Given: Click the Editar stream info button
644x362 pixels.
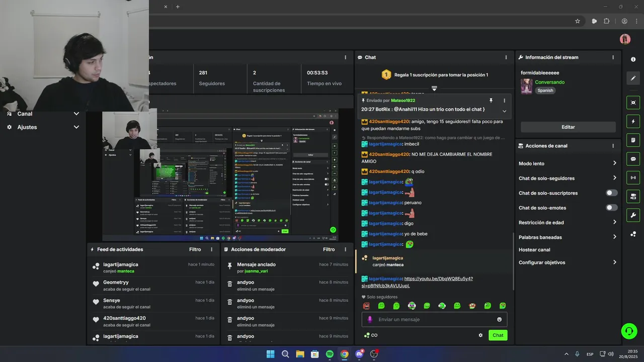Looking at the screenshot, I should (x=568, y=127).
